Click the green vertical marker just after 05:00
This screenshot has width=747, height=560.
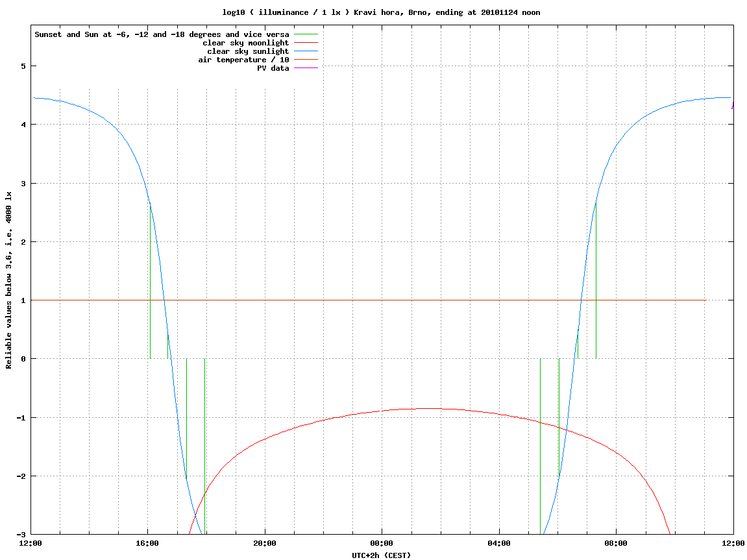point(540,446)
